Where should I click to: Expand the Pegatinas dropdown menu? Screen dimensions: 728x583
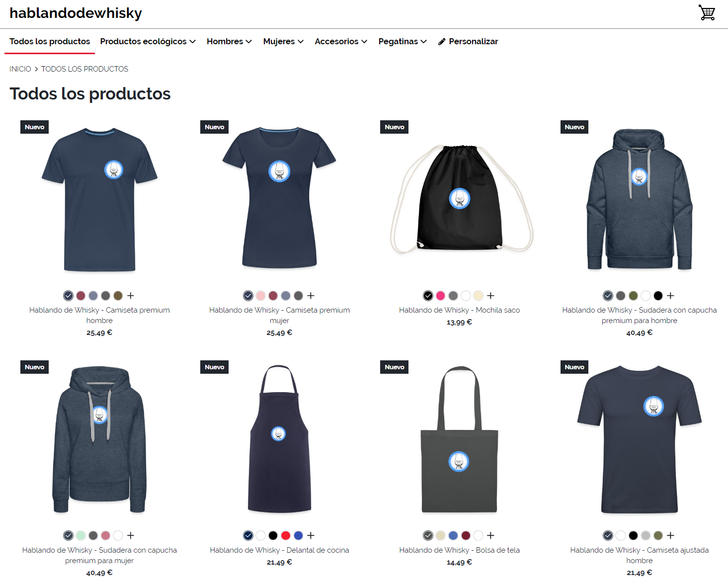click(x=403, y=41)
